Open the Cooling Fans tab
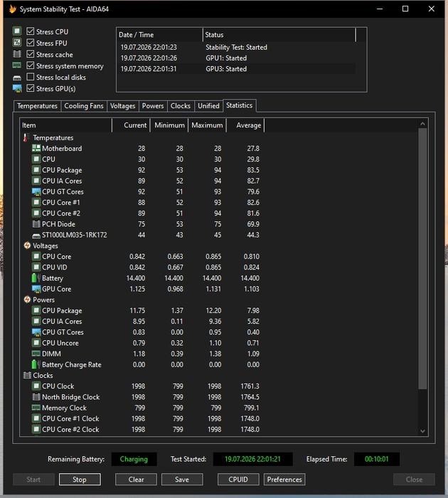448x498 pixels. click(x=84, y=106)
